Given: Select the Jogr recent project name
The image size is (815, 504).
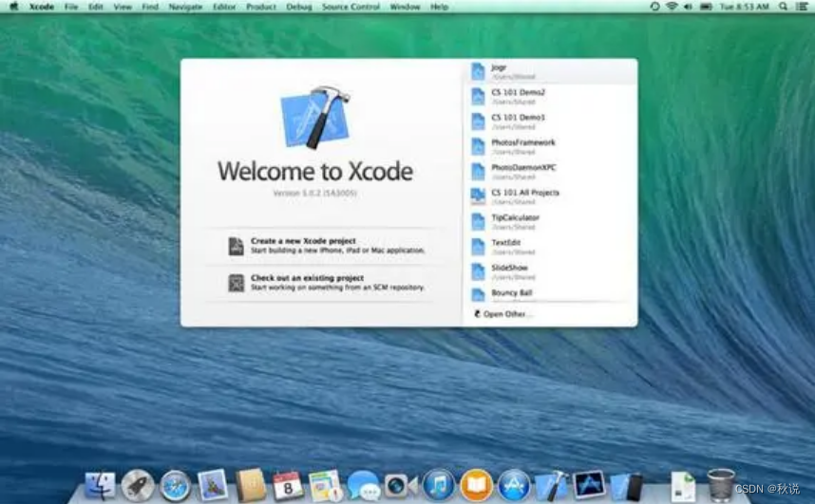Looking at the screenshot, I should pyautogui.click(x=499, y=67).
